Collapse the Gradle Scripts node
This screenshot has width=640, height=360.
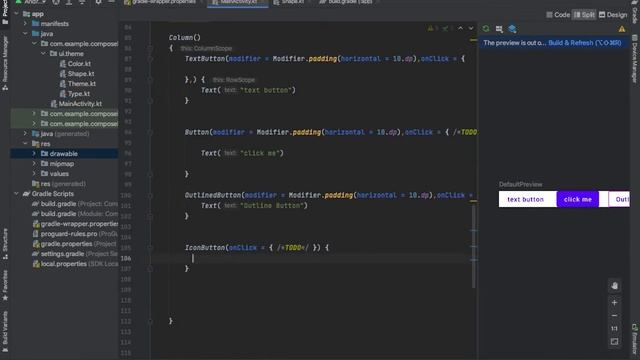[x=16, y=193]
